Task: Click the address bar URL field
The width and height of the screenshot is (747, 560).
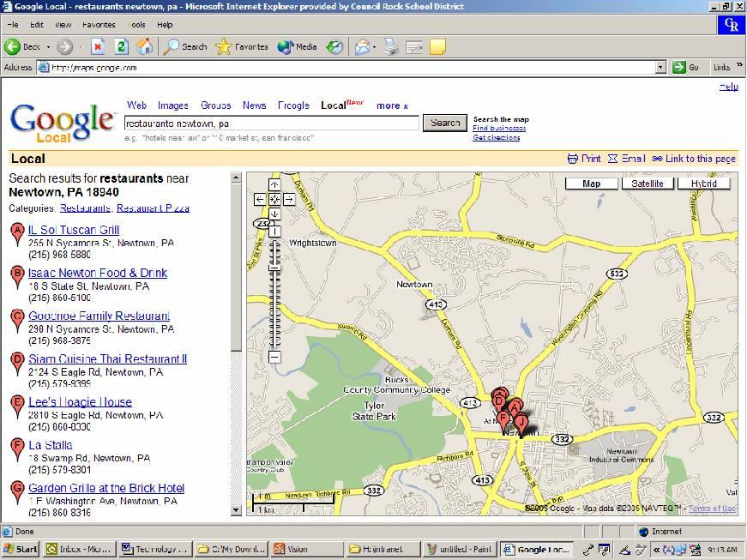Action: pyautogui.click(x=346, y=68)
